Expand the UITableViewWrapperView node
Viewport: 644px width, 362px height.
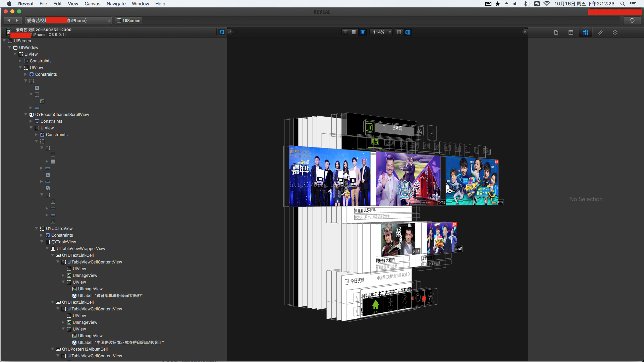(x=47, y=248)
